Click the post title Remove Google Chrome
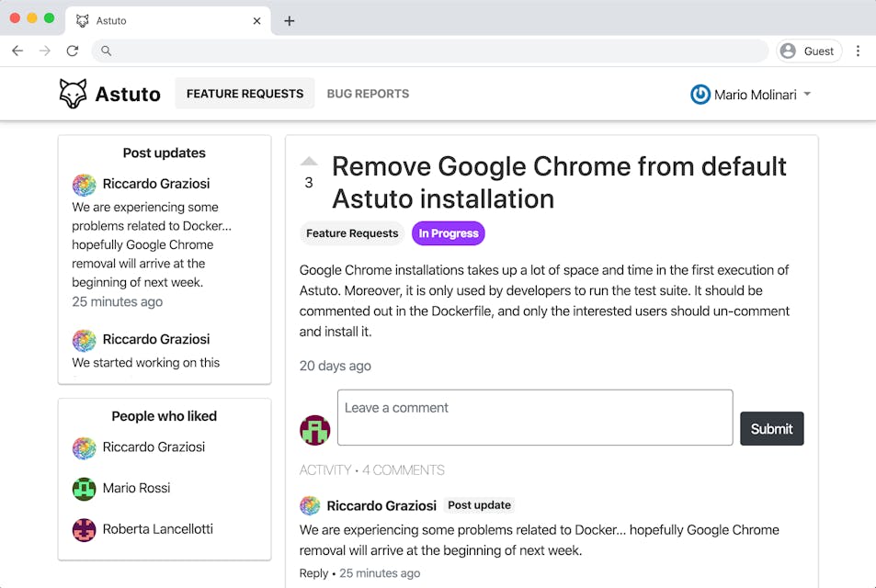The width and height of the screenshot is (876, 588). pyautogui.click(x=559, y=183)
